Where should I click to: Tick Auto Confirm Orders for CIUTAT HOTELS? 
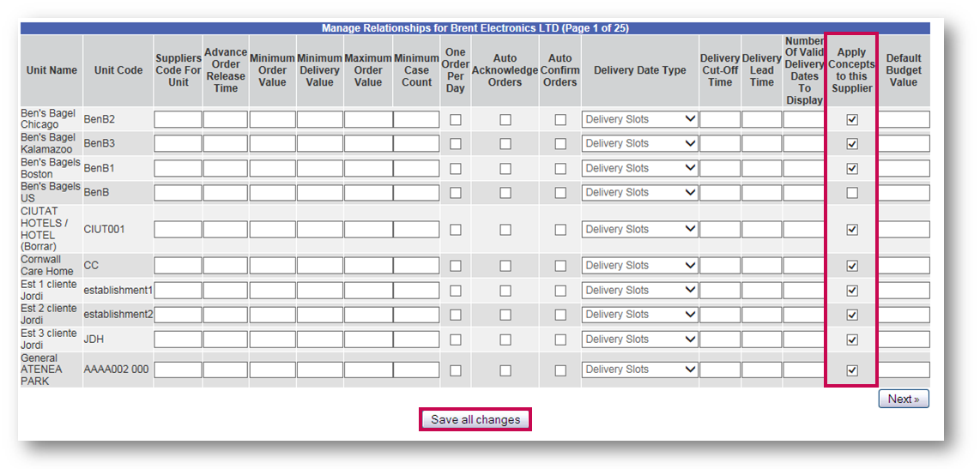[560, 230]
